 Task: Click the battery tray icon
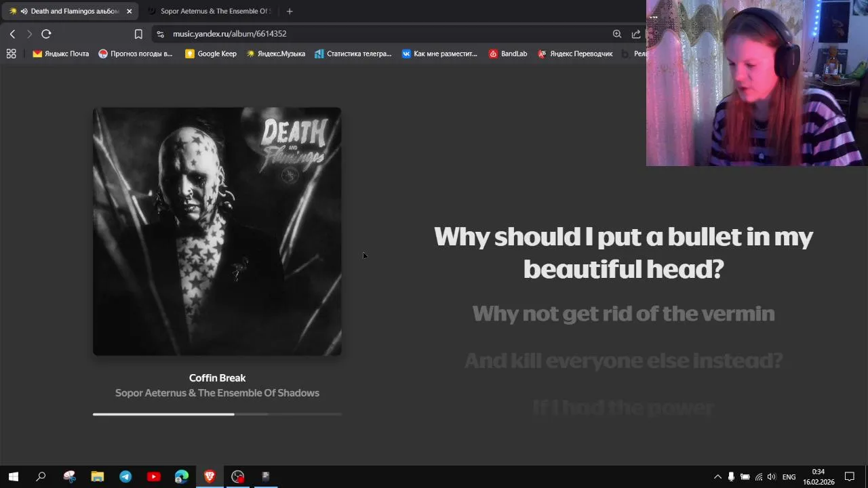pyautogui.click(x=745, y=477)
